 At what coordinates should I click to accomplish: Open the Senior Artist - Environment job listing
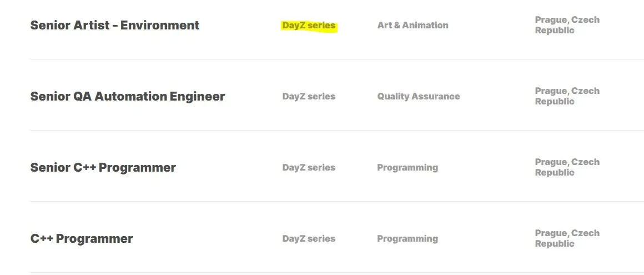pyautogui.click(x=114, y=26)
